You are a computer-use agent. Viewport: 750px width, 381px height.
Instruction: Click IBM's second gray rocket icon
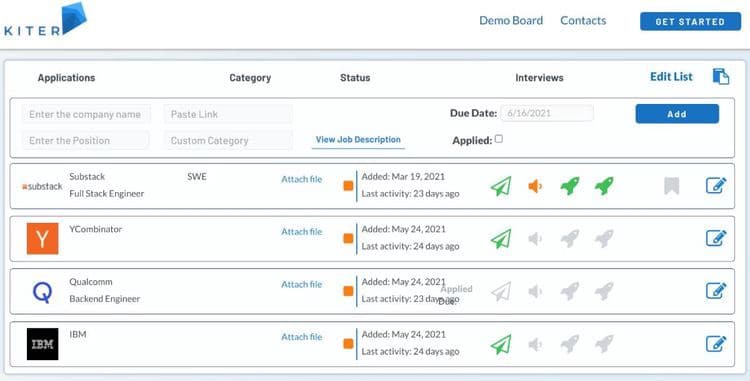pyautogui.click(x=604, y=344)
